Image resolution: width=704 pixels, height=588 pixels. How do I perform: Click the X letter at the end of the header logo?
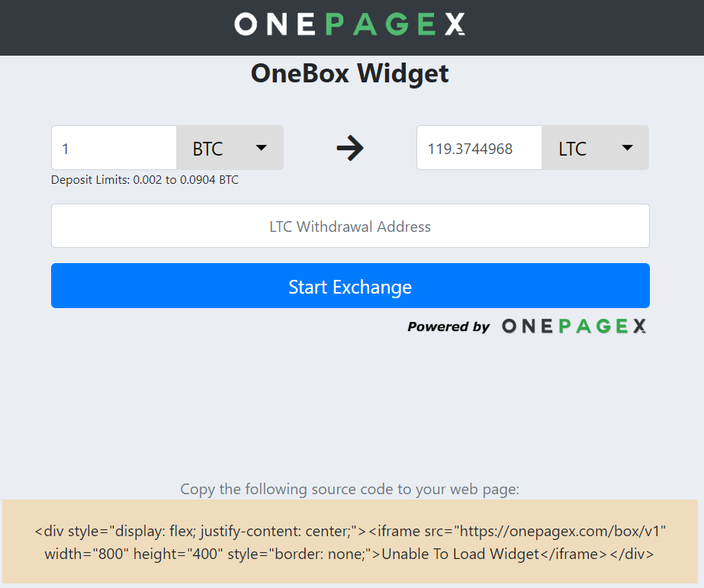455,24
